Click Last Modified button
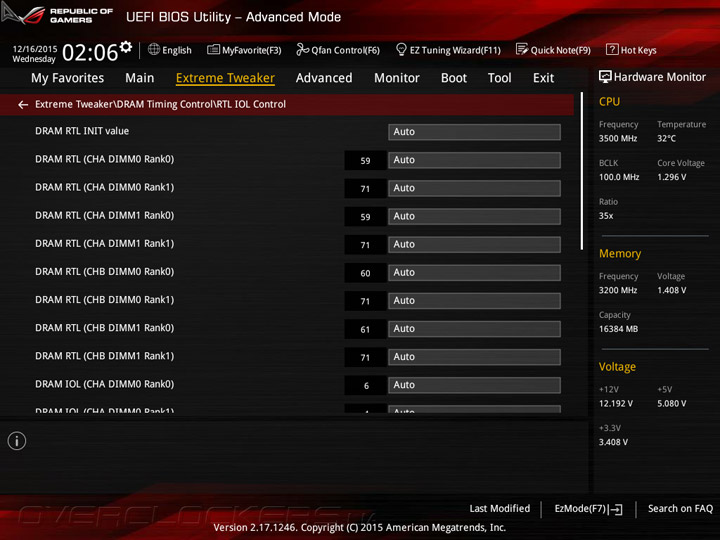The width and height of the screenshot is (720, 540). (x=500, y=509)
